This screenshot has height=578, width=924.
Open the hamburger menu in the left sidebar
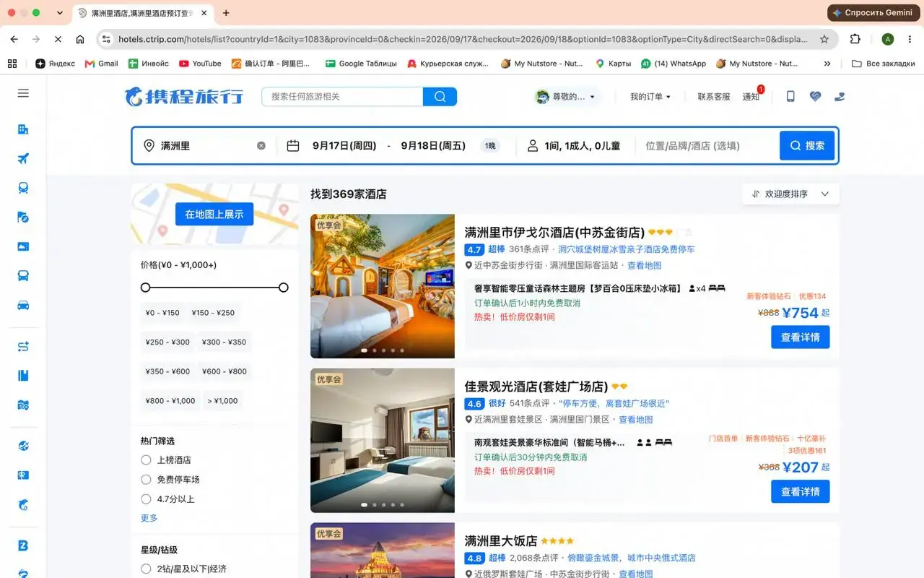click(x=23, y=93)
